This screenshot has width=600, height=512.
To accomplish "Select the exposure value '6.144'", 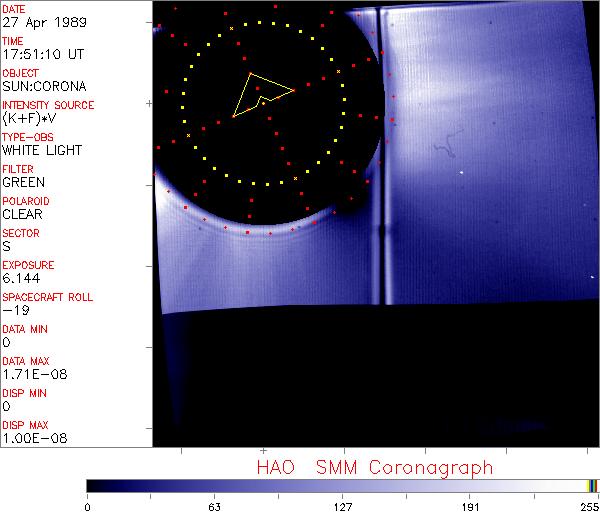I will coord(20,278).
